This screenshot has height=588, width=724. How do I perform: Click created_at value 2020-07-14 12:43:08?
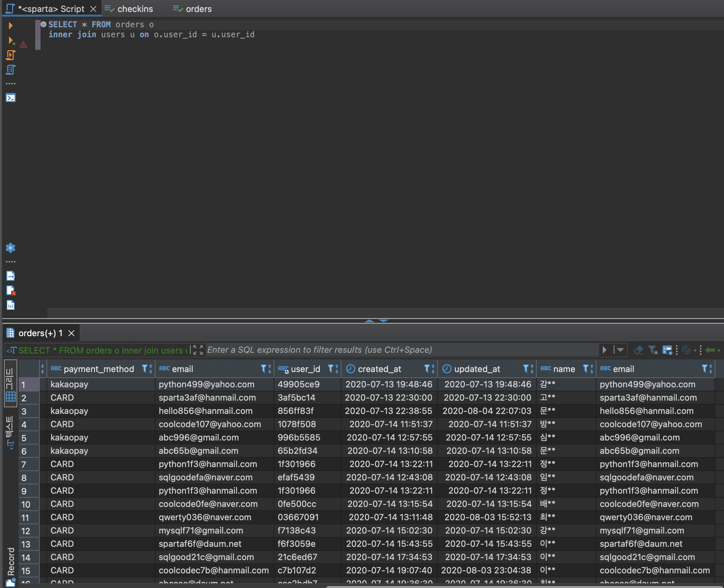tap(389, 477)
